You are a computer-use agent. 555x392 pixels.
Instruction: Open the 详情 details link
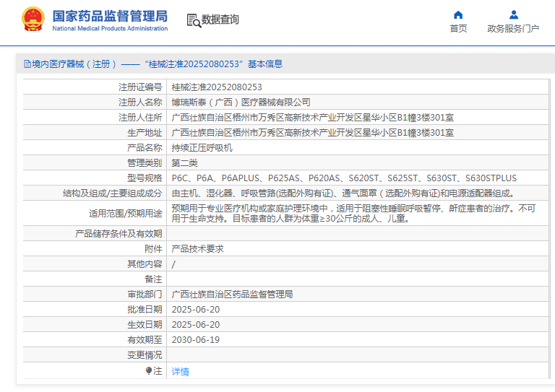coord(180,371)
